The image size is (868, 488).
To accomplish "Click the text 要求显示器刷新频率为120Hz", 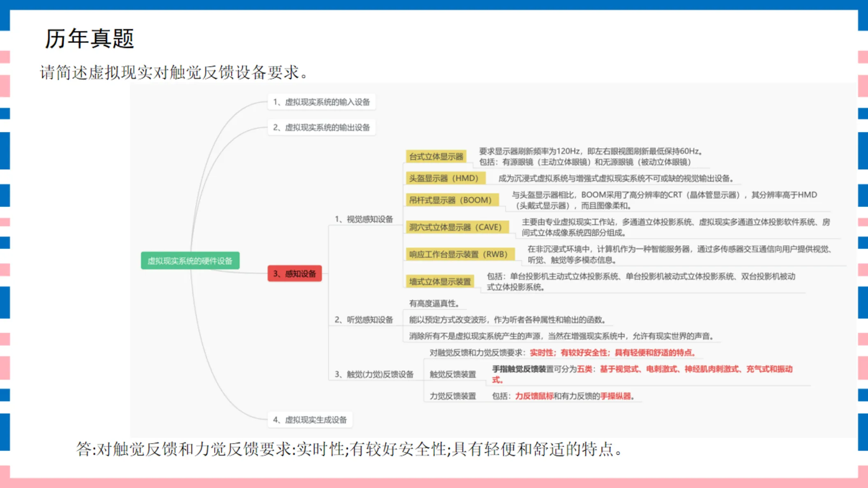I will [x=529, y=151].
